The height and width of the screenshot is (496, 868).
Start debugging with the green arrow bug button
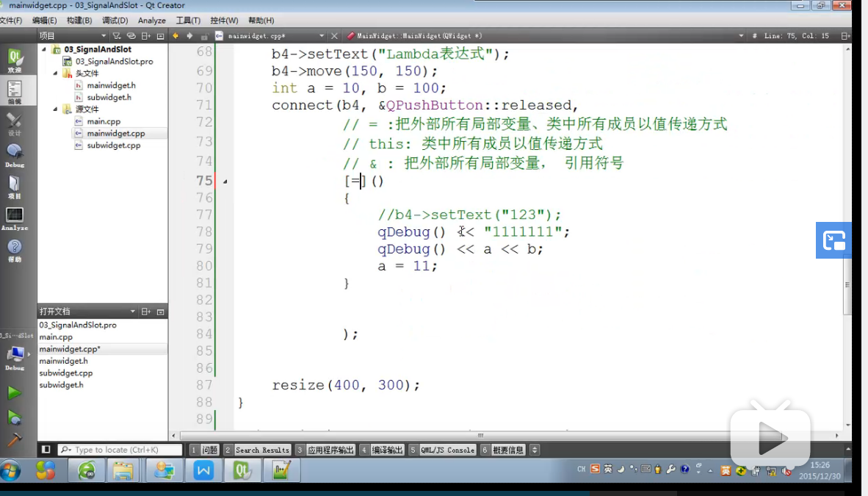(x=15, y=417)
